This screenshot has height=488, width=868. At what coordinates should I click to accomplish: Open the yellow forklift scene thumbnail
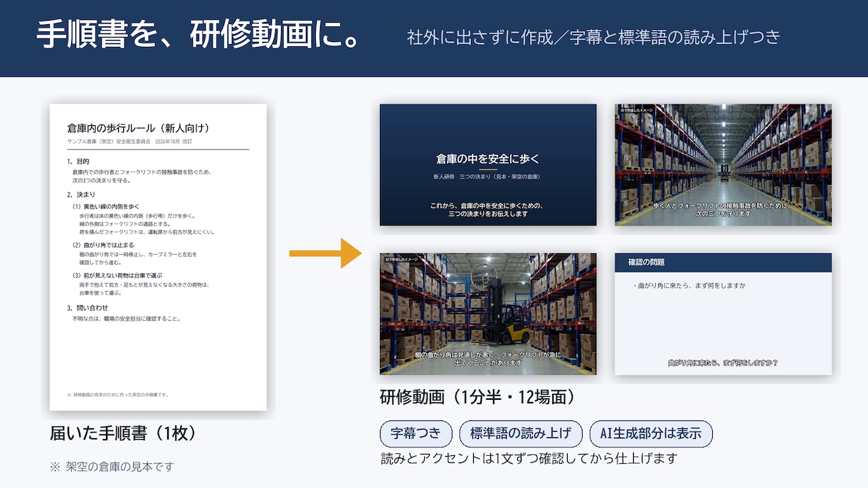[488, 314]
